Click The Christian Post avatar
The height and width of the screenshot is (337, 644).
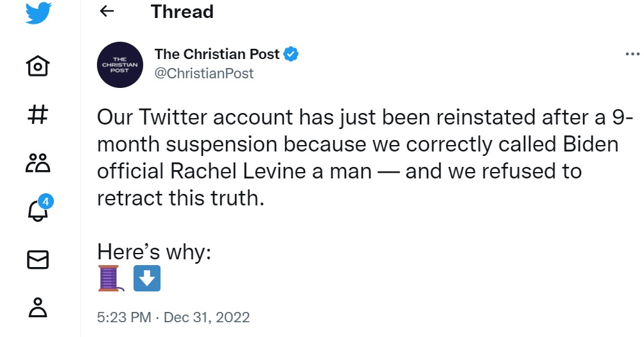[120, 64]
